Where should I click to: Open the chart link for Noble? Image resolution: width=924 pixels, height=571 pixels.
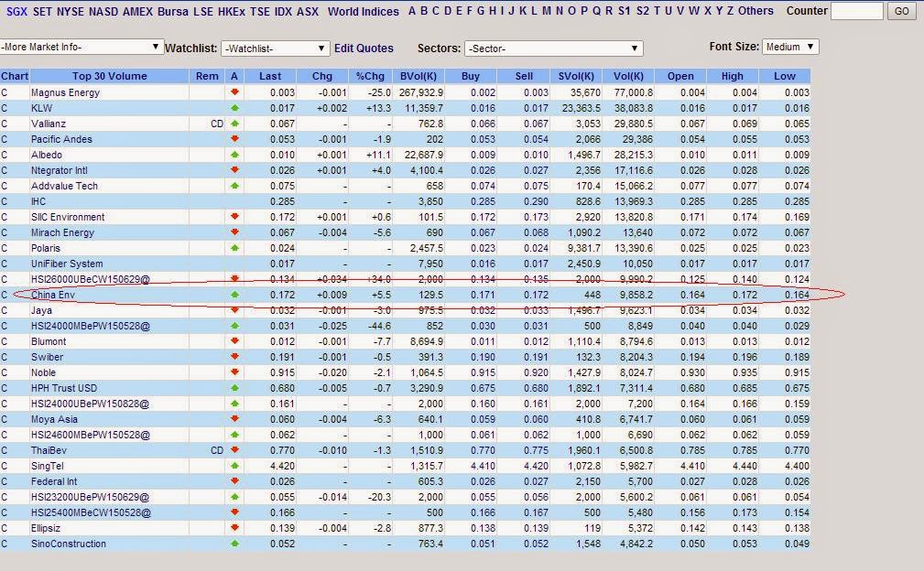click(x=5, y=372)
